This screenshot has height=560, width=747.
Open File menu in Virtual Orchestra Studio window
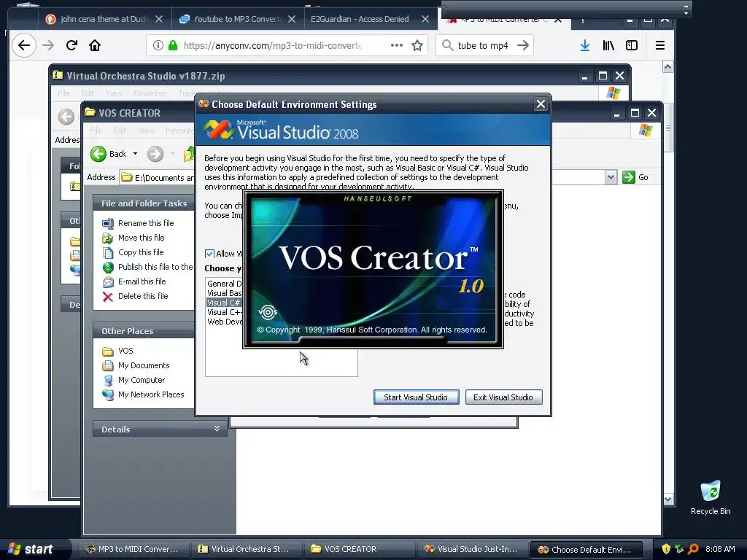coord(63,93)
